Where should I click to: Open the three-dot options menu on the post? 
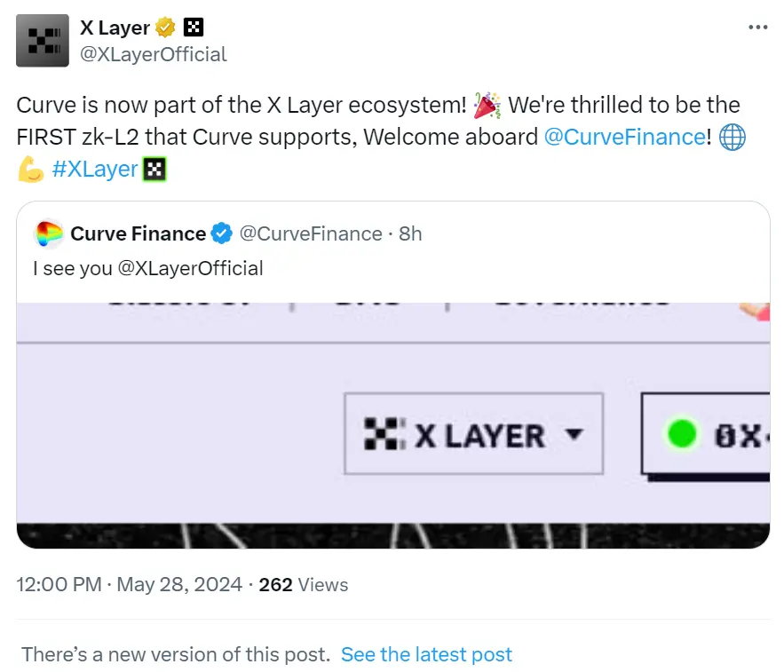[759, 26]
